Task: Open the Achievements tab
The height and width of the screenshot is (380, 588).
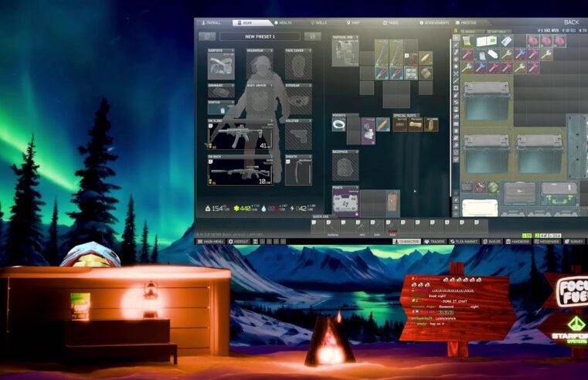Action: pyautogui.click(x=434, y=23)
